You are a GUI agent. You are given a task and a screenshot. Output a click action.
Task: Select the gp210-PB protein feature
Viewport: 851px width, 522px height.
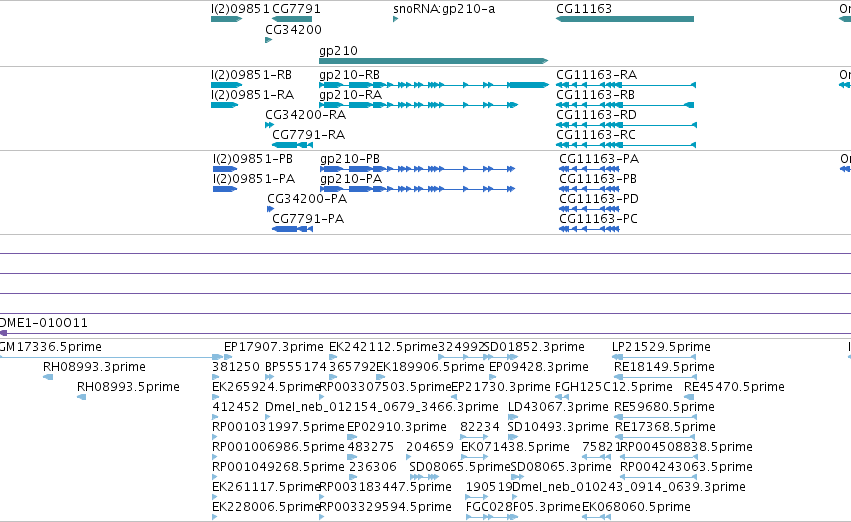coord(417,169)
